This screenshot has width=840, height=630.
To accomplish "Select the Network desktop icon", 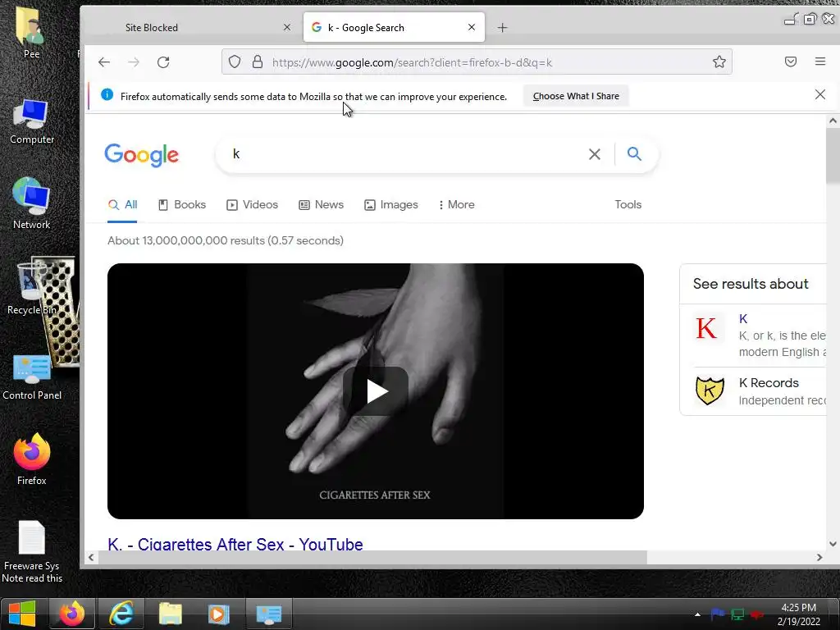I will pos(32,203).
